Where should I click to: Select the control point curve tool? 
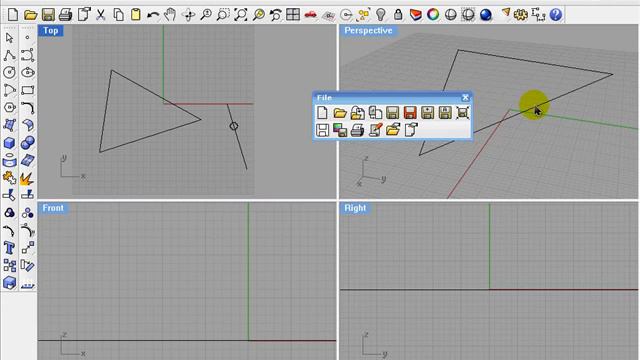coord(27,55)
